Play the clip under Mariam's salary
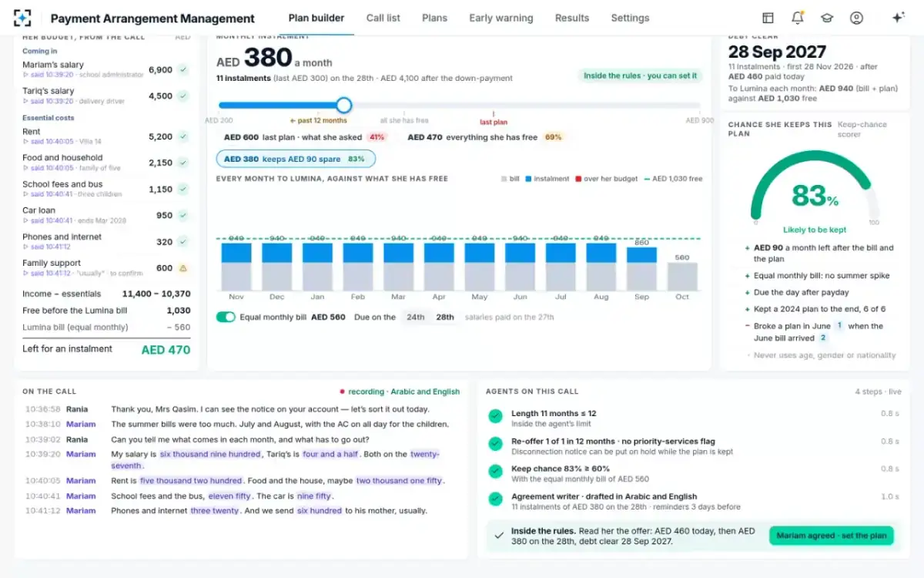The height and width of the screenshot is (578, 924). pos(49,75)
